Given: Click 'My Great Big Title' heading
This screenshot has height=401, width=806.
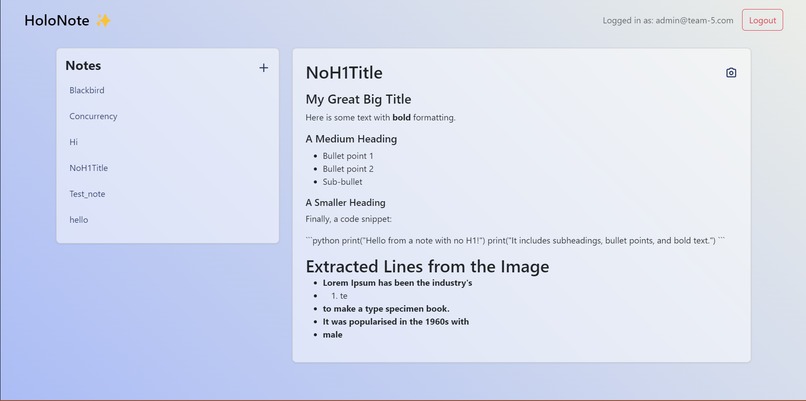Looking at the screenshot, I should click(358, 99).
